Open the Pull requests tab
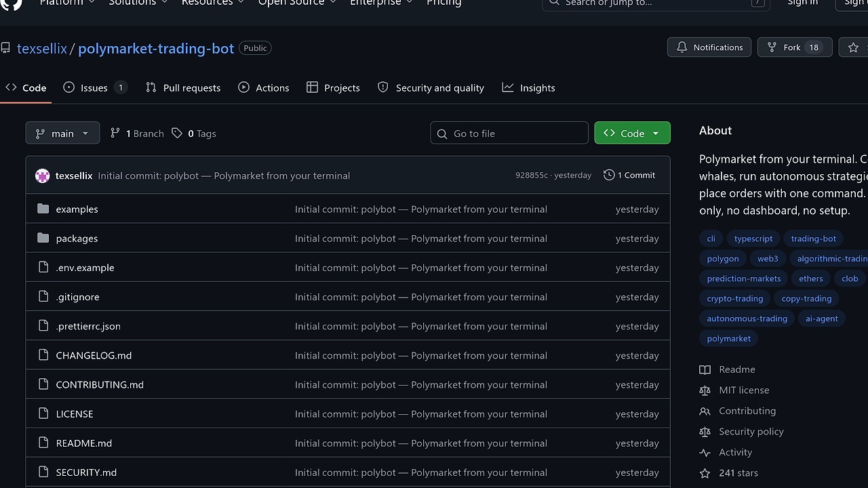 [x=183, y=87]
